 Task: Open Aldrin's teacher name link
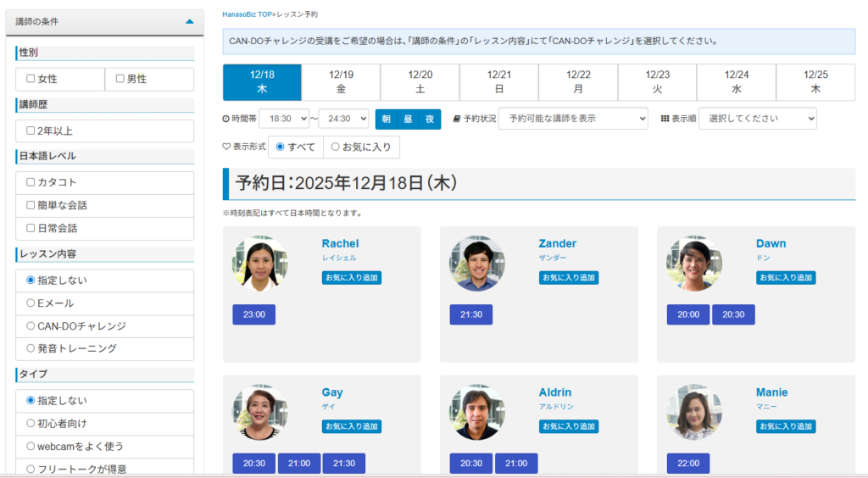pyautogui.click(x=555, y=392)
